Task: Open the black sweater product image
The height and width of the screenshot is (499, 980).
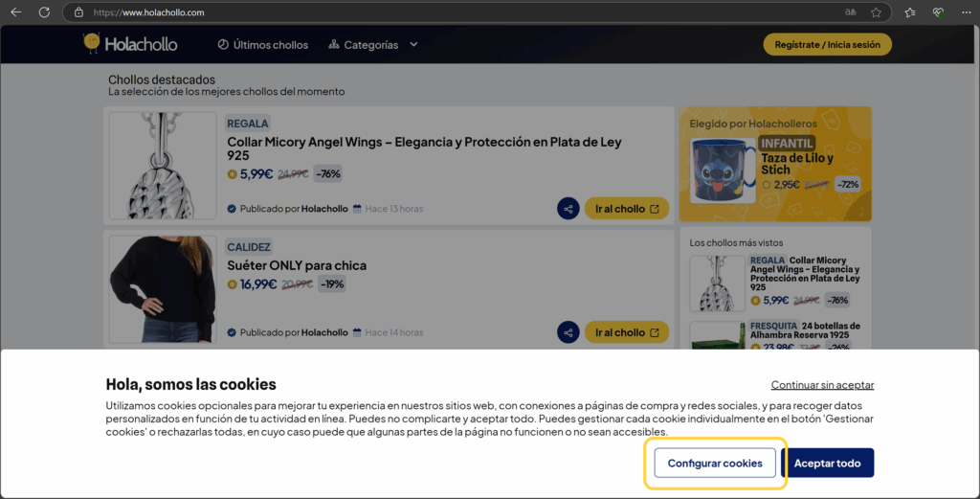Action: (163, 289)
